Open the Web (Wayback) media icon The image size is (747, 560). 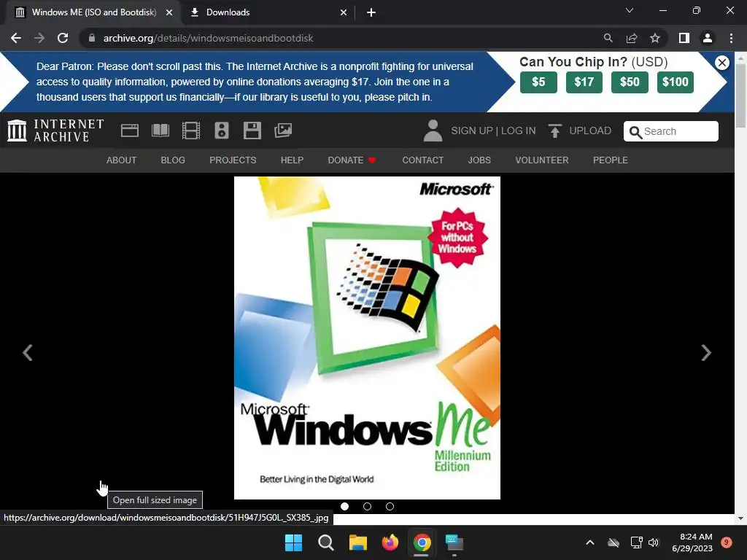point(130,131)
